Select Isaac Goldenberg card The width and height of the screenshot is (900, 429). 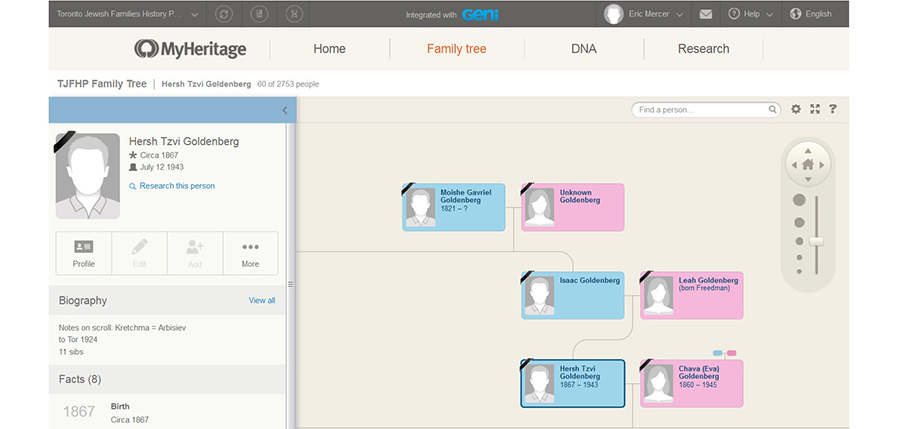[x=573, y=295]
